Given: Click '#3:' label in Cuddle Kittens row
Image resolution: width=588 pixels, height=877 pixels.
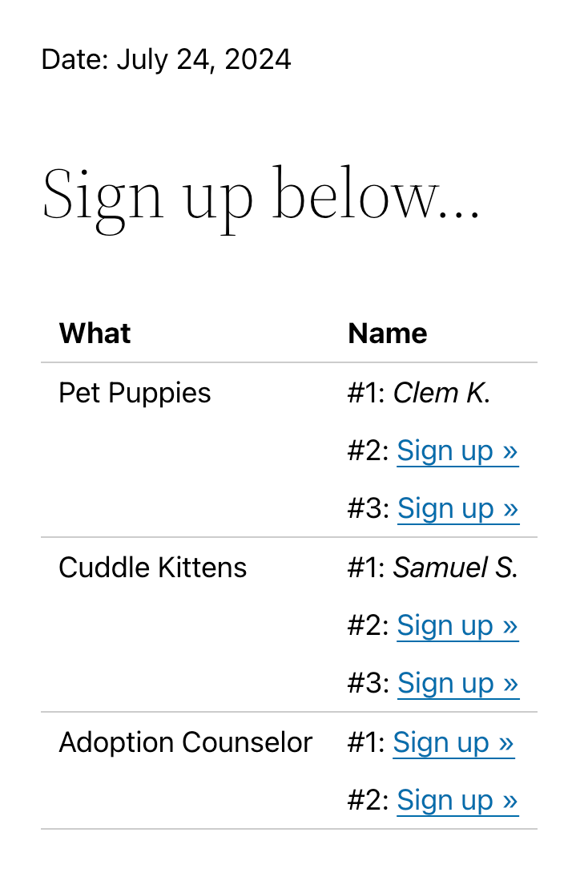Looking at the screenshot, I should point(369,683).
